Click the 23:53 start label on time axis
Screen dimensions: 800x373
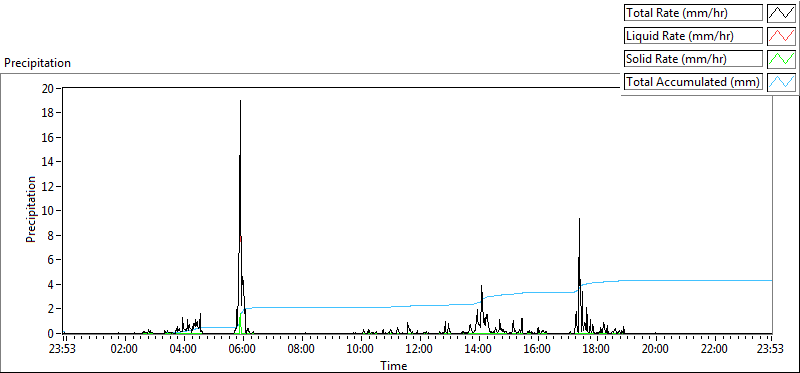[63, 350]
